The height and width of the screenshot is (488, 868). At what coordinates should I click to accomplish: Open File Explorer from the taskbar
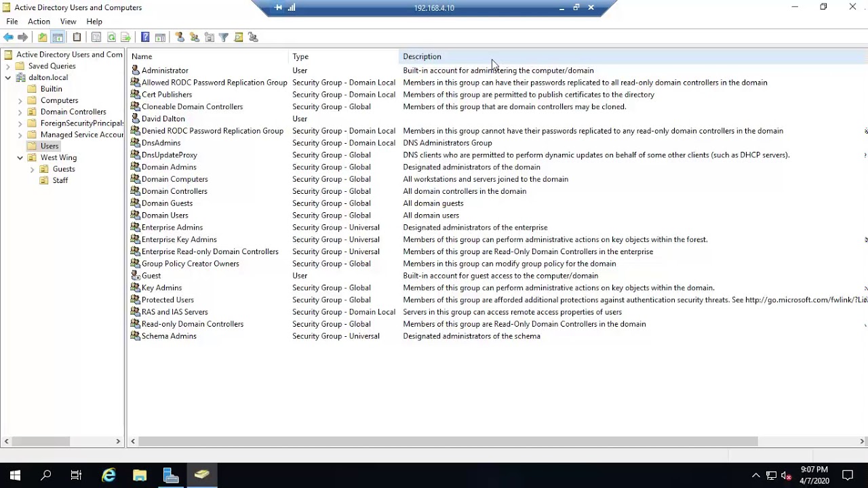click(x=140, y=475)
